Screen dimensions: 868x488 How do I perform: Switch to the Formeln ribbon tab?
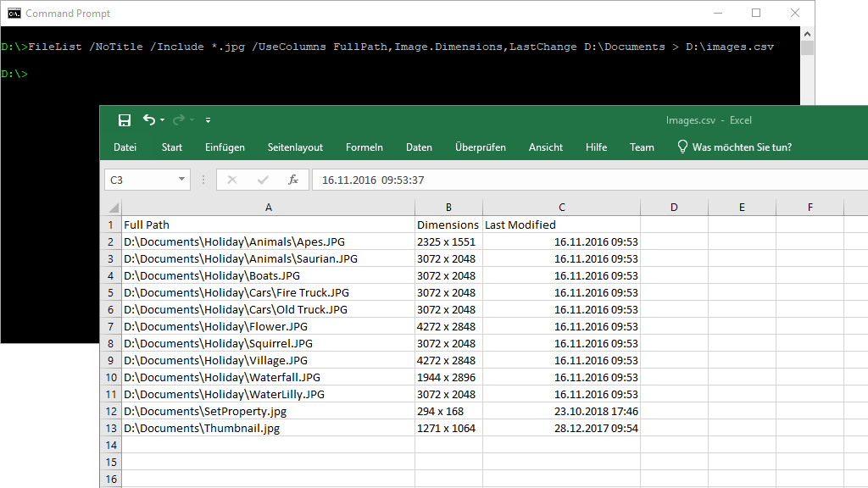click(364, 147)
